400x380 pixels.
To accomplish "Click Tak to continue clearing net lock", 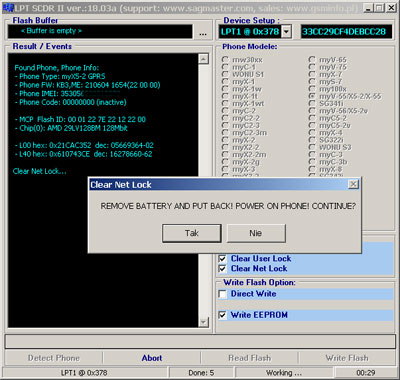I will click(x=192, y=233).
